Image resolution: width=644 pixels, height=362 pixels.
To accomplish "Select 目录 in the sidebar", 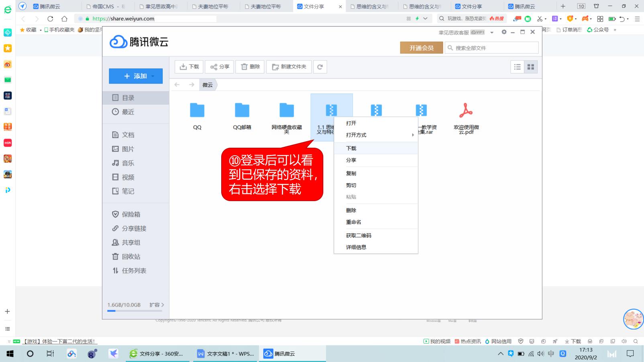I will (136, 98).
